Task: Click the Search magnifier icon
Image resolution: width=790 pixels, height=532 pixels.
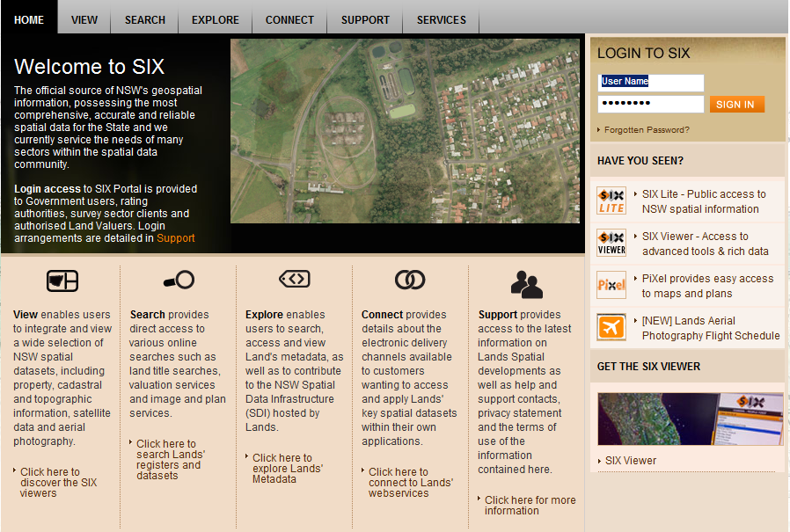Action: tap(179, 280)
